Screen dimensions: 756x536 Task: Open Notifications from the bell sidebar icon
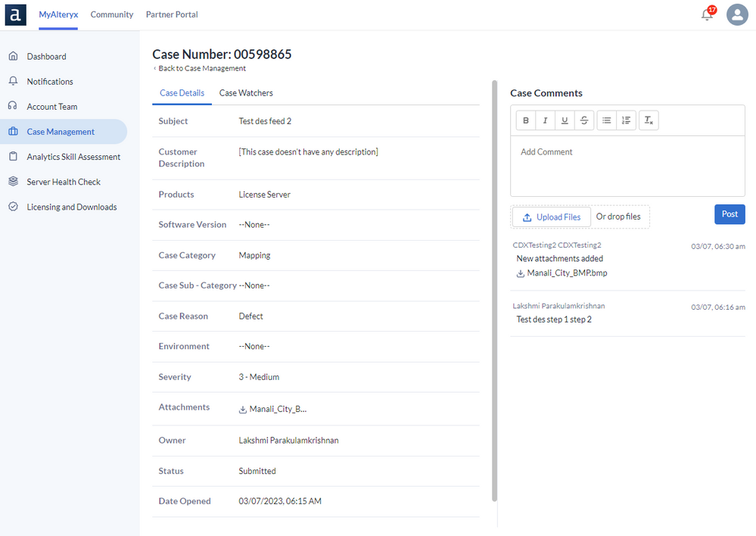(x=13, y=81)
